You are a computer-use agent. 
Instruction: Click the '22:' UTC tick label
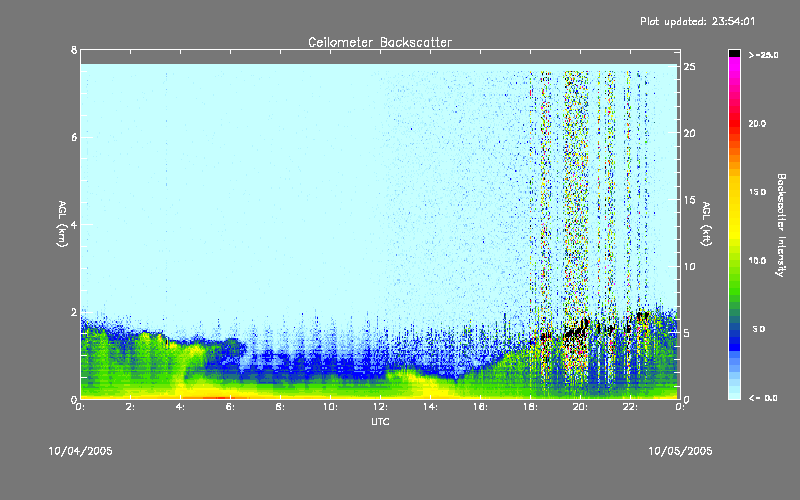pos(630,407)
